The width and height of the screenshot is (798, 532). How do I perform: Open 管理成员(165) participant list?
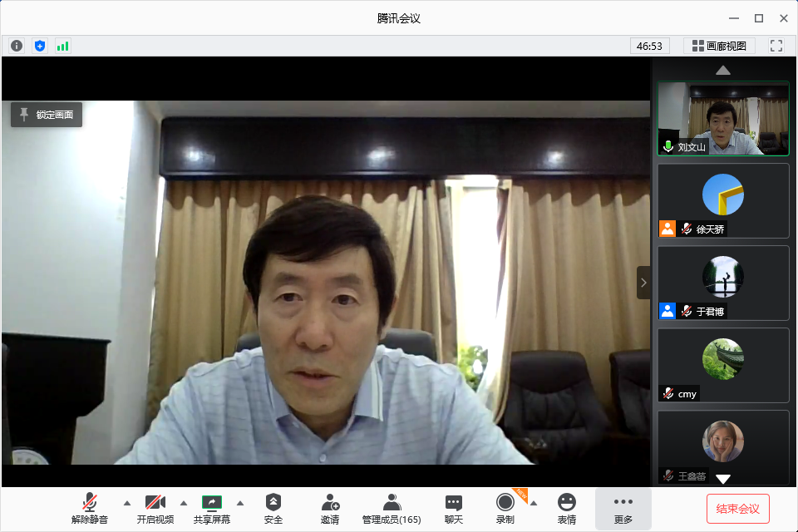392,508
